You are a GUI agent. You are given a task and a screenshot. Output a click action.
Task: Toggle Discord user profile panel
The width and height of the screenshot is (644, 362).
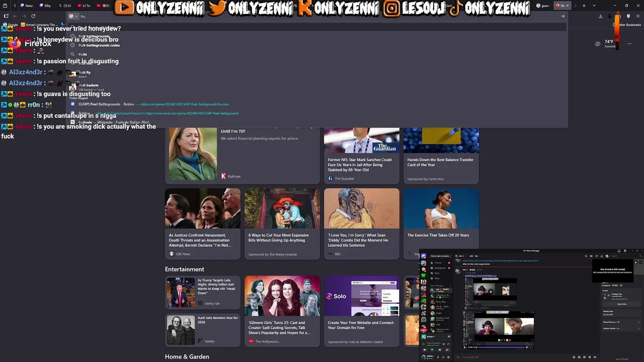coord(607,256)
